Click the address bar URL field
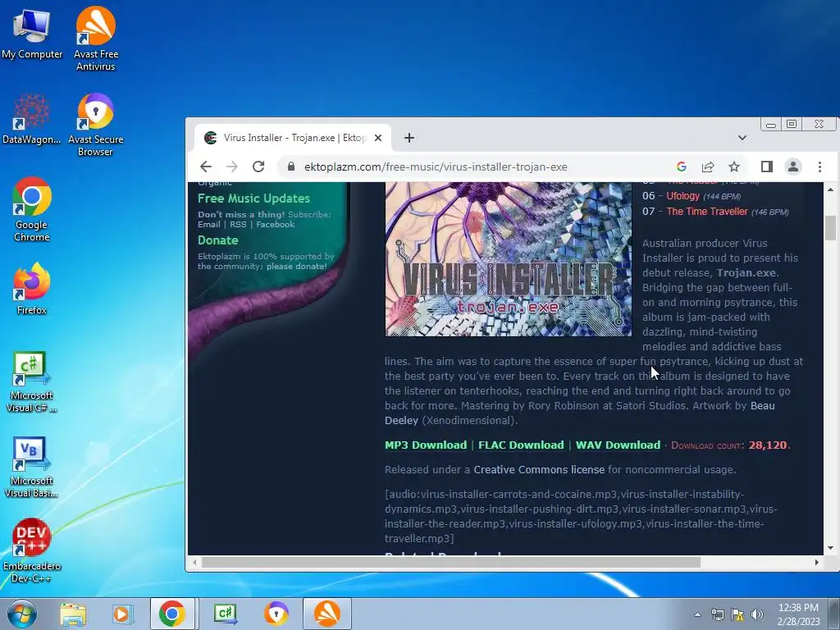 (435, 167)
